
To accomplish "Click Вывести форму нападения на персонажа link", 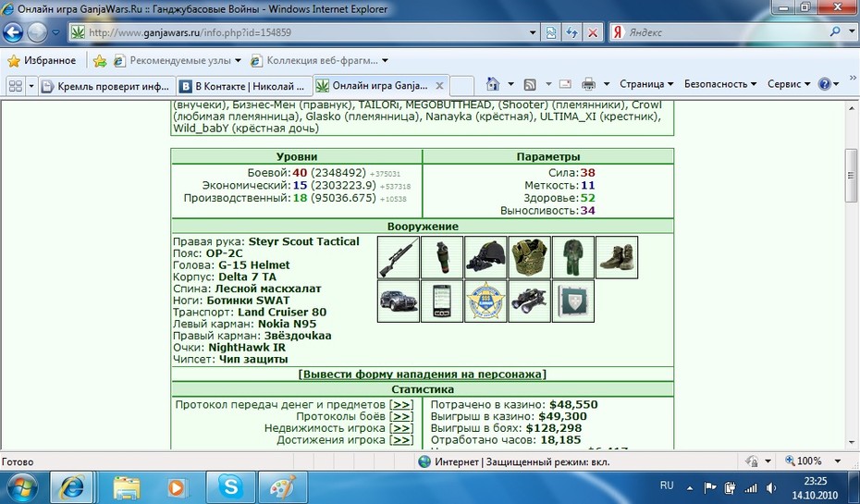I will pyautogui.click(x=422, y=374).
